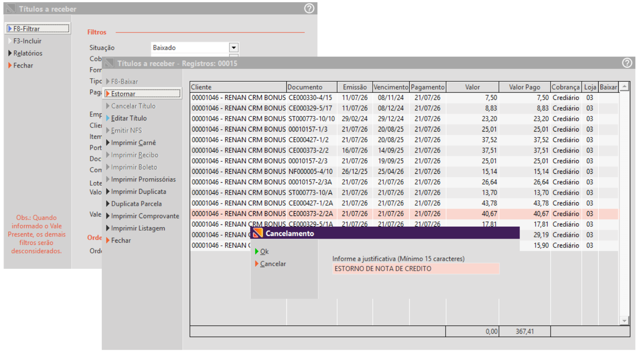The height and width of the screenshot is (352, 644).
Task: Select document CE000330-4/15 cell
Action: tap(311, 98)
